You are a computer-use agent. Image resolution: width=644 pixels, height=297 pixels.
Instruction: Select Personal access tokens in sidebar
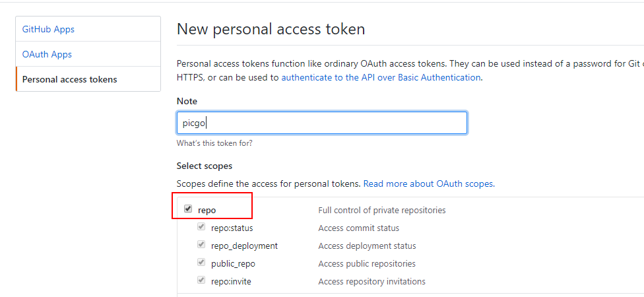point(69,79)
